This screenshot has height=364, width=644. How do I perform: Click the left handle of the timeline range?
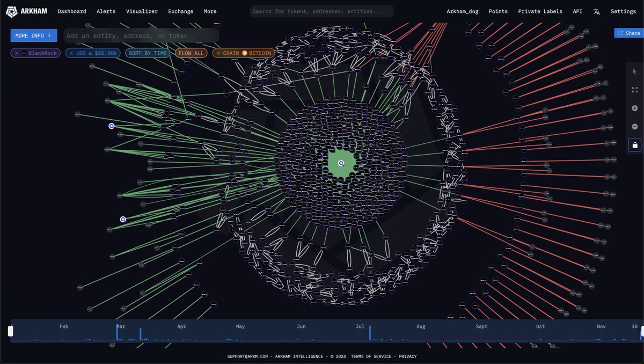click(10, 332)
